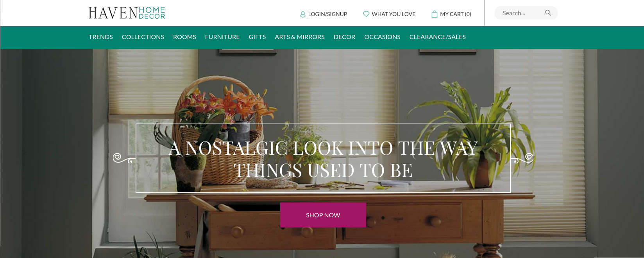Click the right swirl arrow on banner

[x=522, y=158]
